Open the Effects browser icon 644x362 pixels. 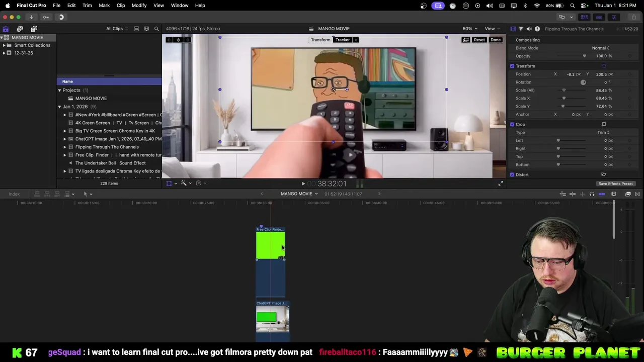tap(628, 194)
